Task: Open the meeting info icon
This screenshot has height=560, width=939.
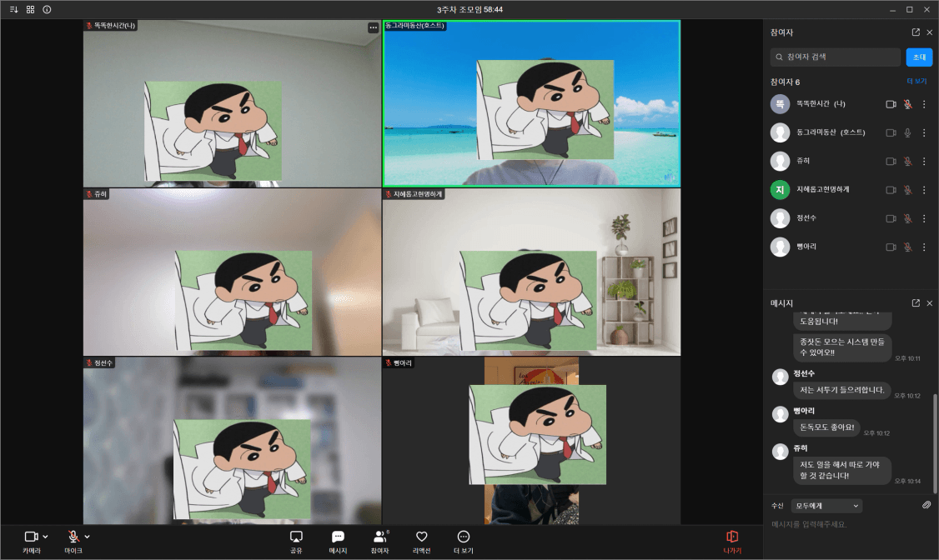Action: pyautogui.click(x=47, y=9)
